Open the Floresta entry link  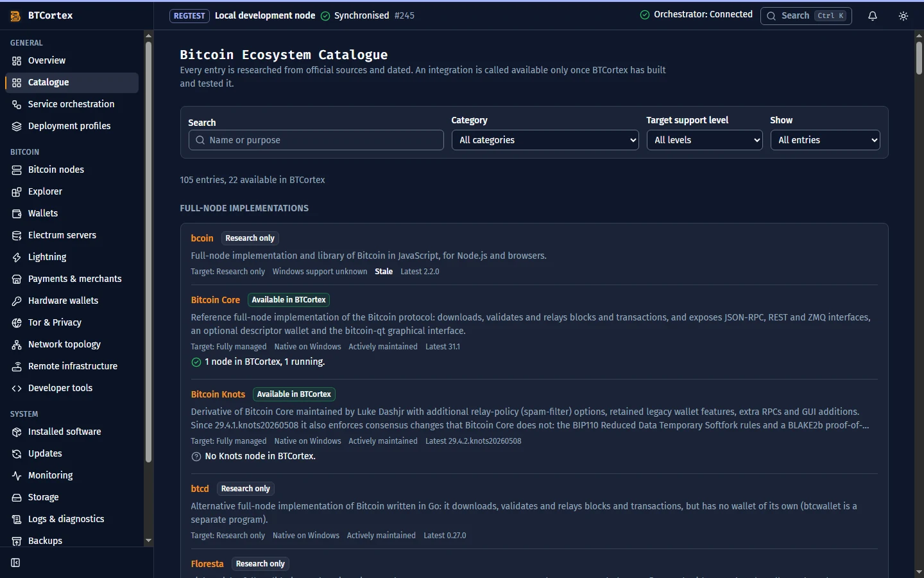[207, 564]
